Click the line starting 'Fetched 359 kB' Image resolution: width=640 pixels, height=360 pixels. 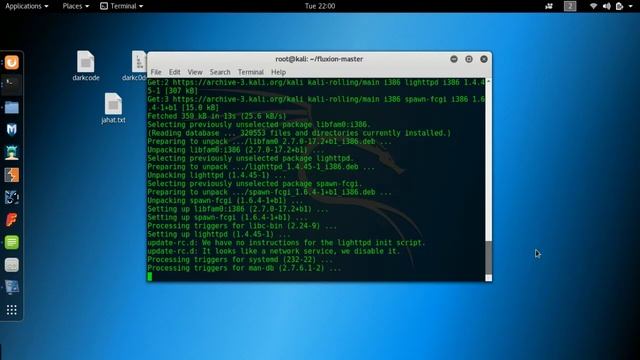(217, 116)
